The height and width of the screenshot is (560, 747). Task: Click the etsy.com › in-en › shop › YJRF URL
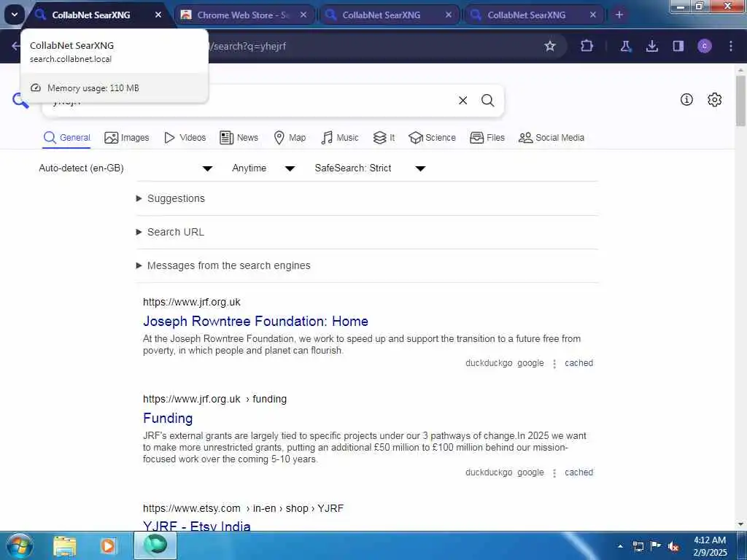(243, 508)
